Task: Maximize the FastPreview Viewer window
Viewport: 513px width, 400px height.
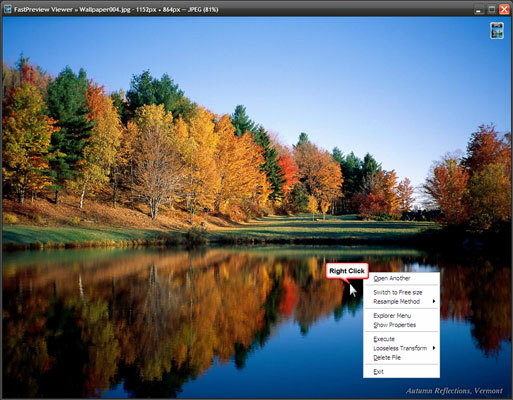Action: (x=492, y=10)
